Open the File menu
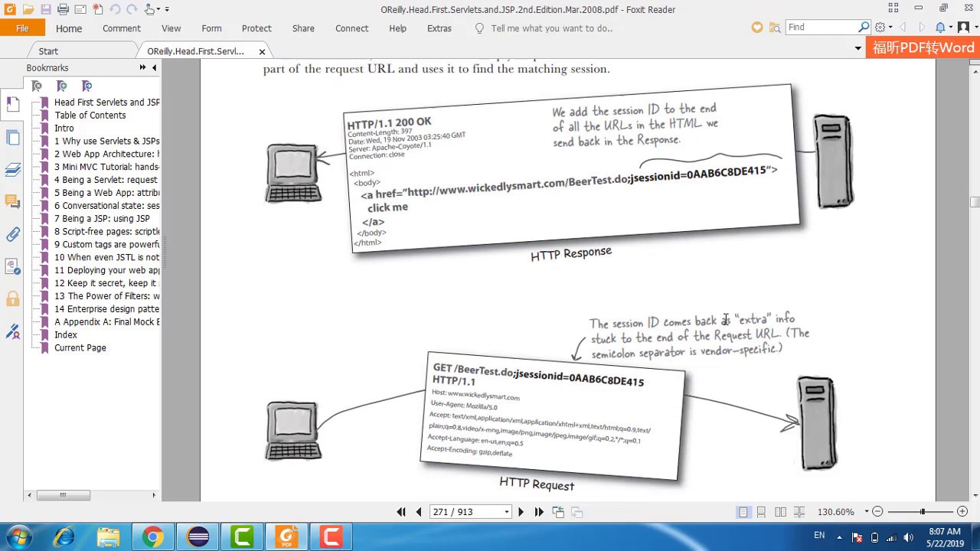The height and width of the screenshot is (551, 980). pos(22,28)
